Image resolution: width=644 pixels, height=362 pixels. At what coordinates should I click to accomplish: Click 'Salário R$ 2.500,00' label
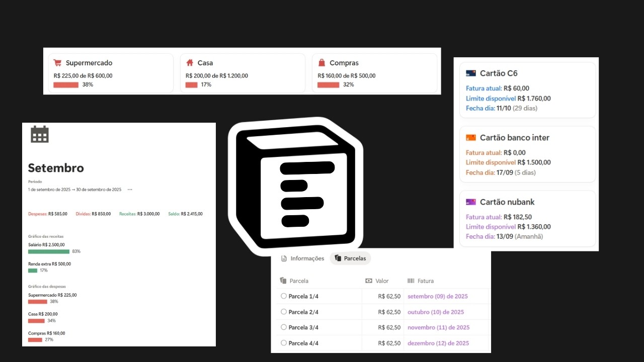pyautogui.click(x=46, y=245)
